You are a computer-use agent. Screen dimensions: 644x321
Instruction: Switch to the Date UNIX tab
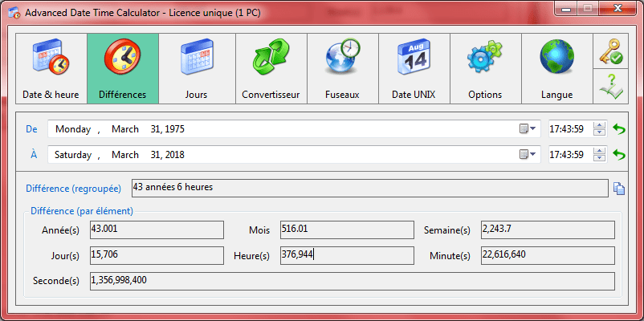pyautogui.click(x=414, y=68)
